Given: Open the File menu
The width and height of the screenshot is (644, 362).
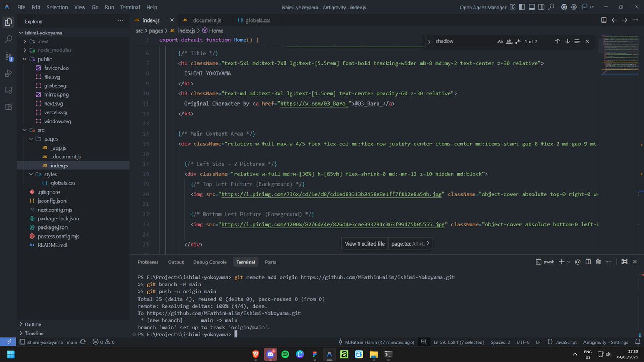Looking at the screenshot, I should 21,8.
